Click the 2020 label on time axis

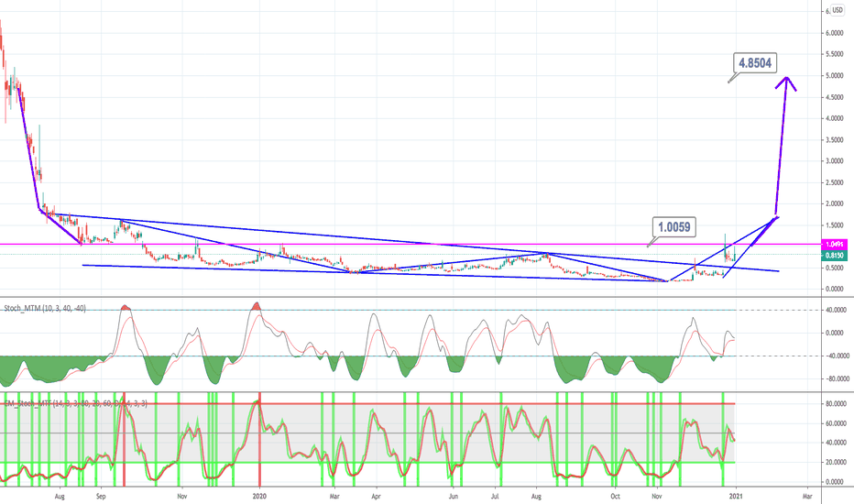click(x=260, y=497)
